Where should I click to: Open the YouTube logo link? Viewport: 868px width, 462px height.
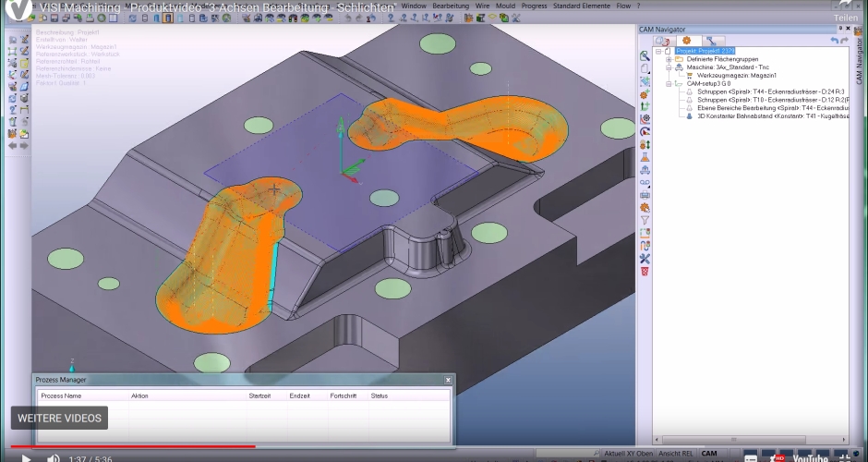(810, 458)
